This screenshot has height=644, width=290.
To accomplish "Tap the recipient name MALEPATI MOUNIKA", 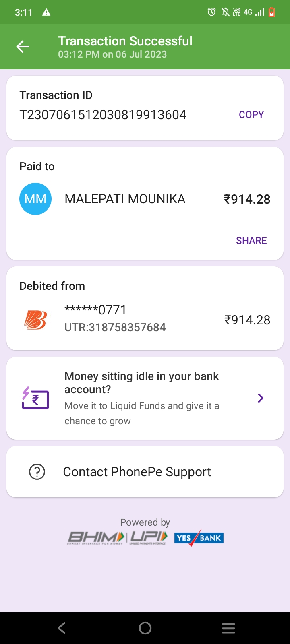I will [125, 199].
